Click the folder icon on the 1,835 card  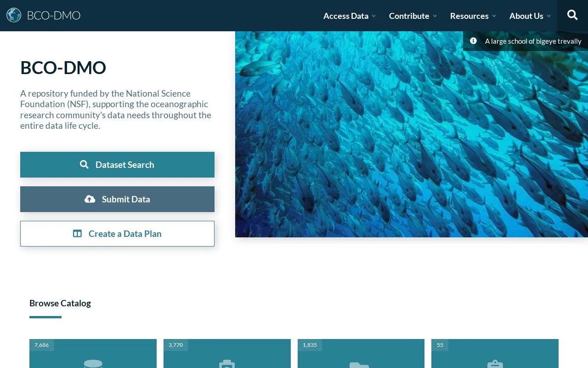click(359, 365)
